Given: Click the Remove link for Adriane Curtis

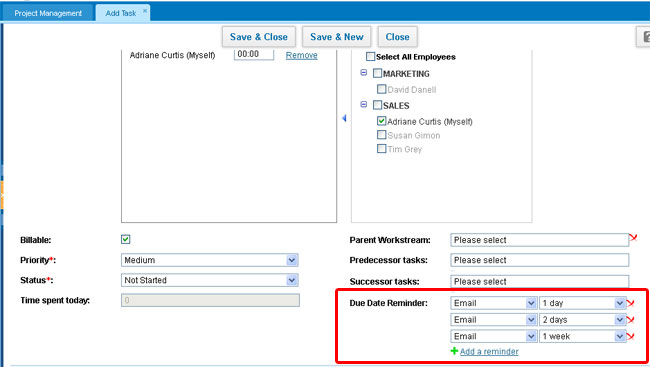Looking at the screenshot, I should tap(301, 55).
